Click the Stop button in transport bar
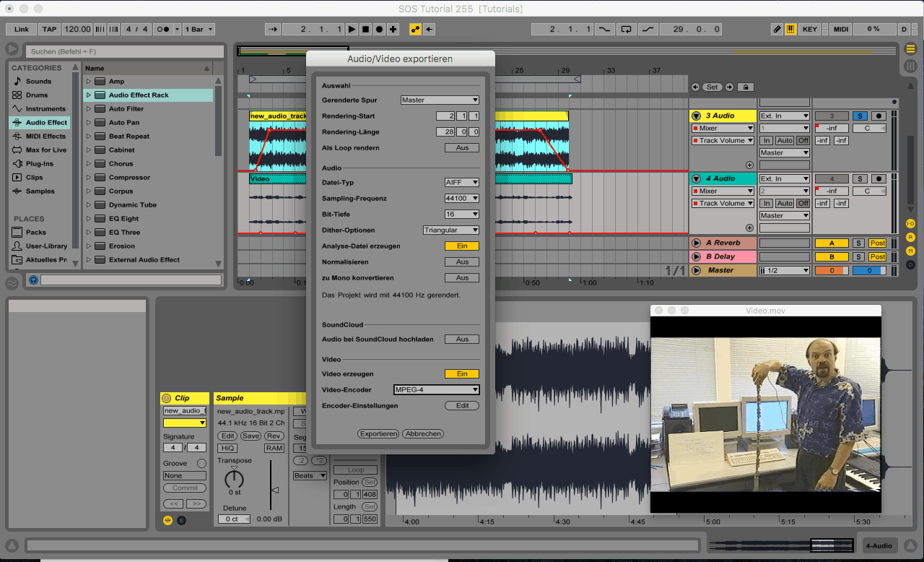This screenshot has height=562, width=924. tap(365, 30)
